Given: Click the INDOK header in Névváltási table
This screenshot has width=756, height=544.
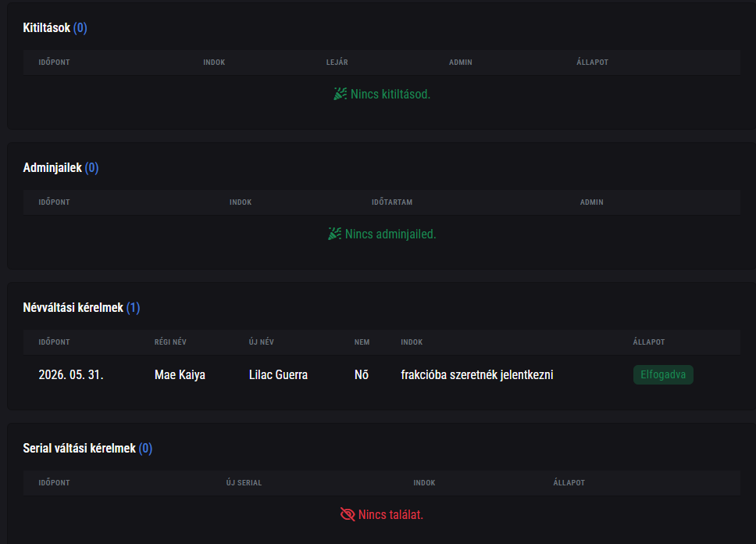Looking at the screenshot, I should [x=412, y=342].
